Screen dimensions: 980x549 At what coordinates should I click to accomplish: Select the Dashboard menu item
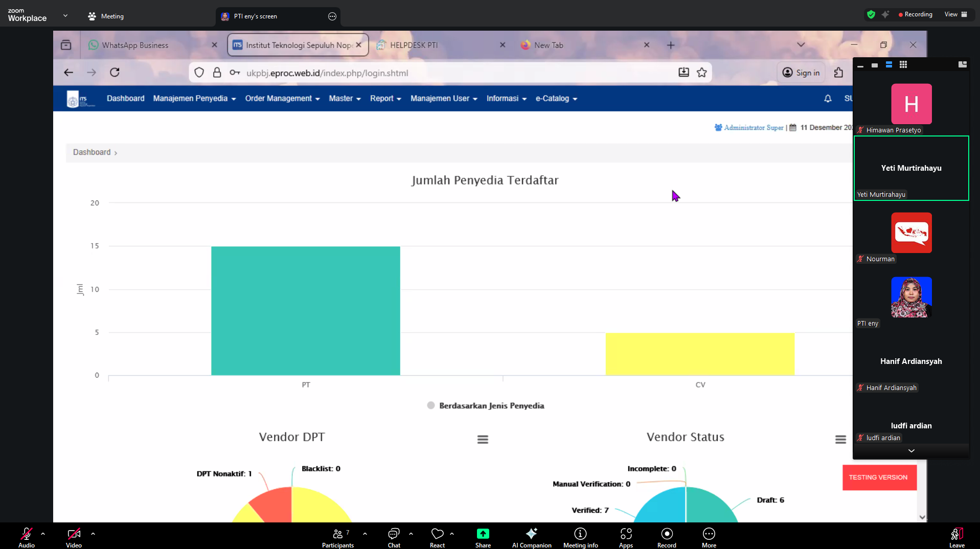click(x=125, y=99)
